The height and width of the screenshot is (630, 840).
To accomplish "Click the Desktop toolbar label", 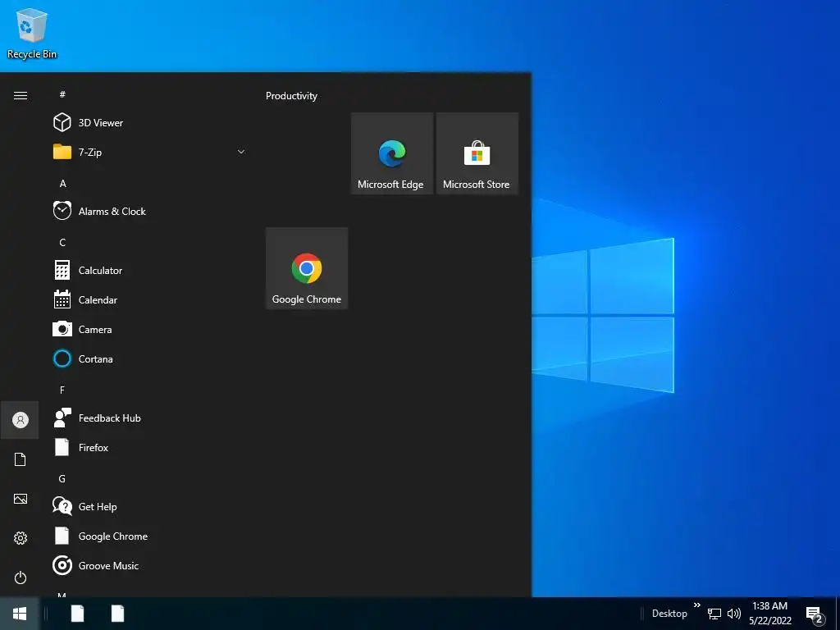I will (669, 614).
